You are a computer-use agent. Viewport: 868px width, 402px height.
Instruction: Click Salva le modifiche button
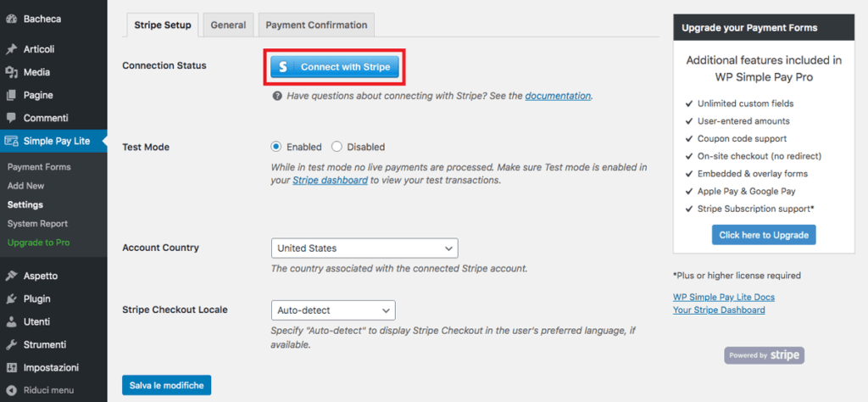[167, 385]
